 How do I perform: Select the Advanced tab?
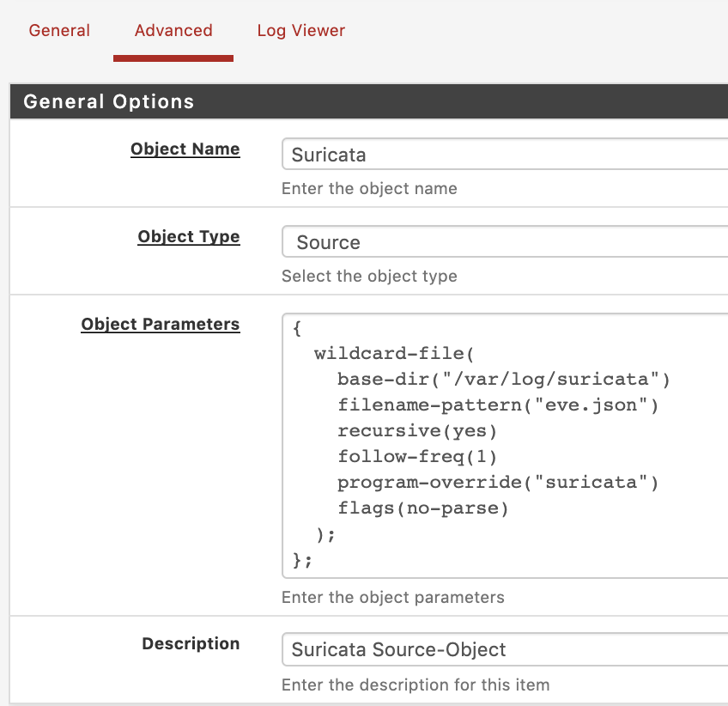173,31
